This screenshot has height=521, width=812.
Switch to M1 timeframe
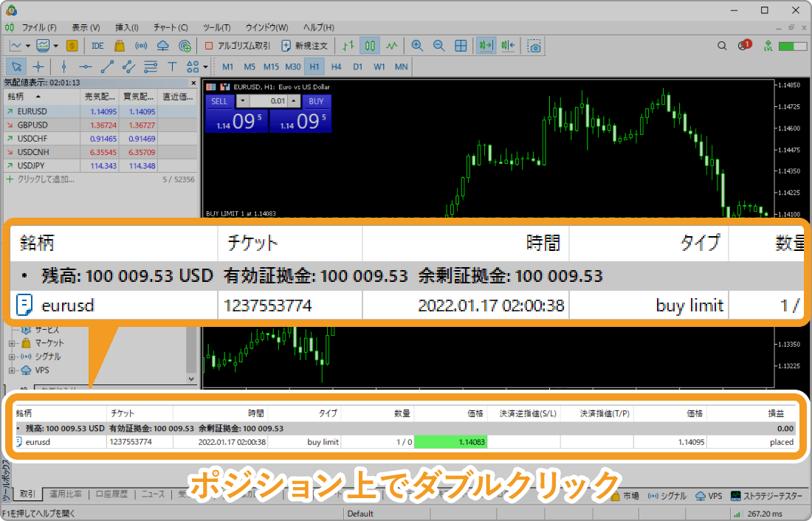[x=227, y=66]
